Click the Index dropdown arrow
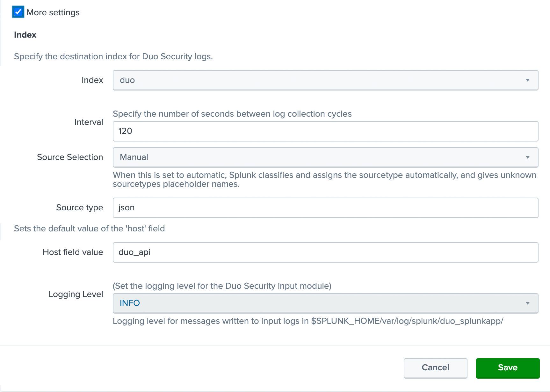The image size is (550, 392). click(x=528, y=80)
